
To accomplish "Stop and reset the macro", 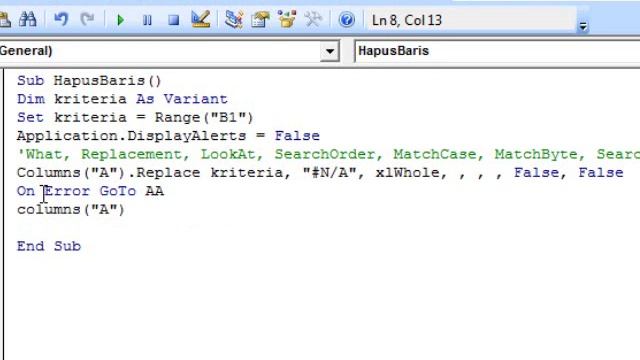I will click(x=173, y=20).
